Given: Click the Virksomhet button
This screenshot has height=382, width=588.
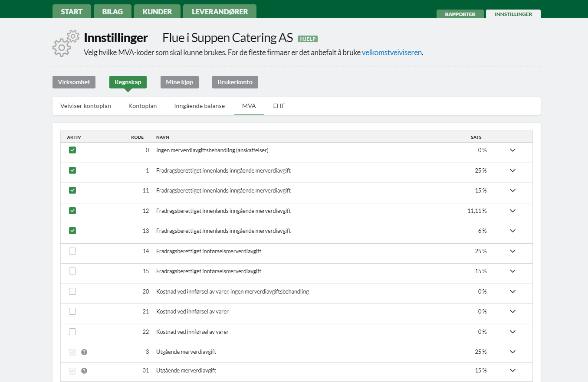Looking at the screenshot, I should click(x=74, y=82).
